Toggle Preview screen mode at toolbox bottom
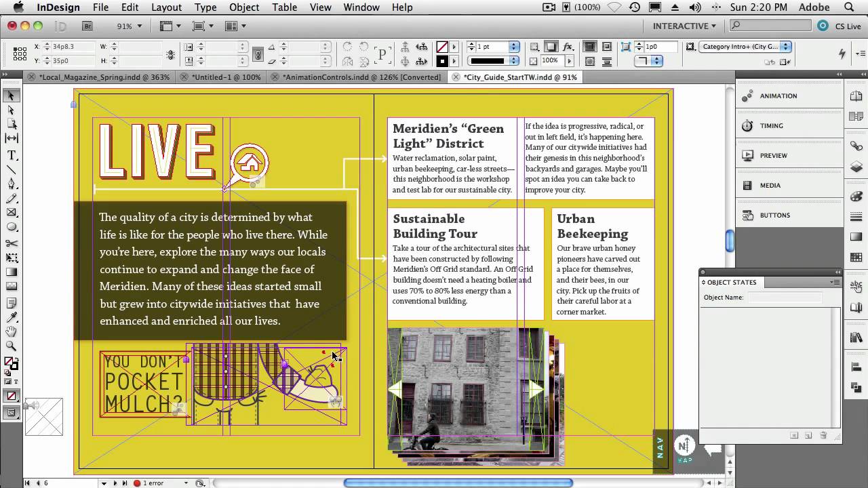The image size is (868, 488). [x=12, y=413]
